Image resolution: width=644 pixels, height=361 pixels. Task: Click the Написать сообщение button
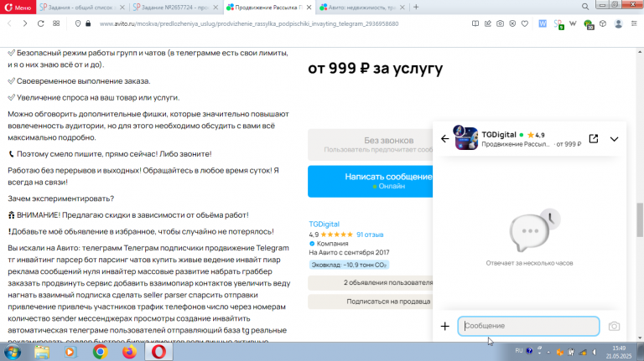coord(371,181)
